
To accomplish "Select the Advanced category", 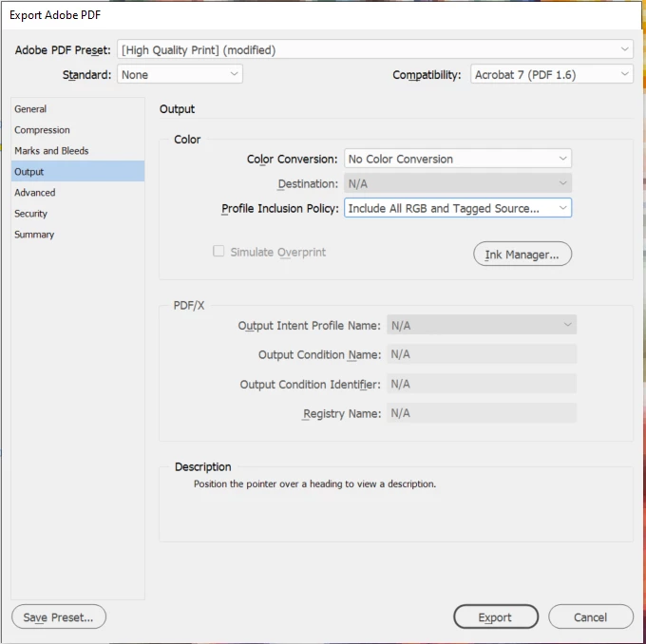I will 78,193.
